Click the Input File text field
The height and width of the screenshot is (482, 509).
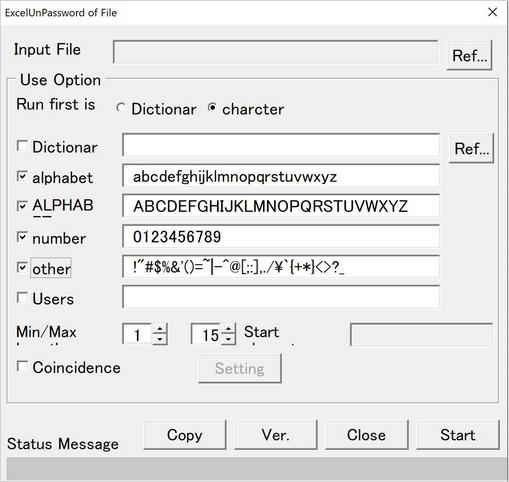pyautogui.click(x=275, y=52)
